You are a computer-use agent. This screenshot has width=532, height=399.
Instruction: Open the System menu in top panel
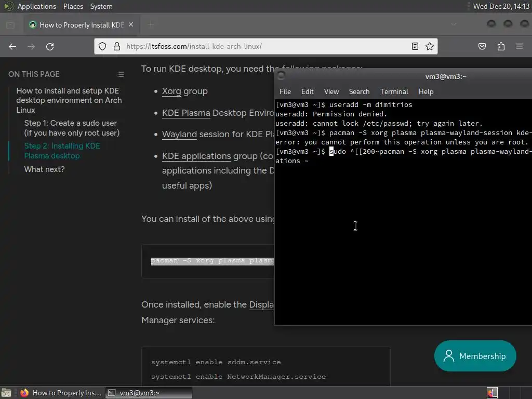tap(101, 6)
